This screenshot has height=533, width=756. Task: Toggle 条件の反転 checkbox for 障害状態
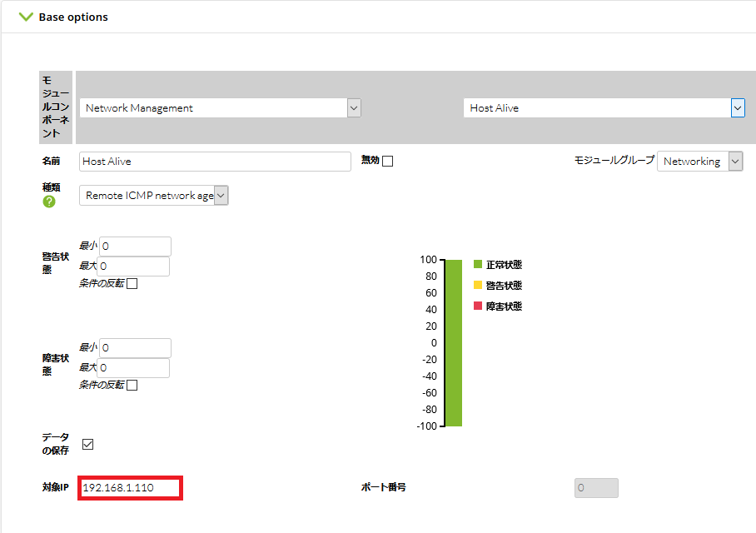click(132, 385)
